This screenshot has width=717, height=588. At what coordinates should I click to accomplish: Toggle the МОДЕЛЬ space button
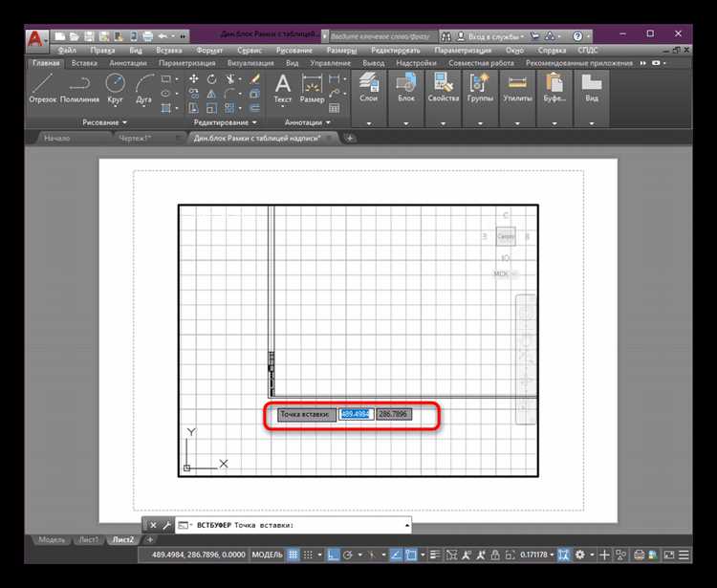pos(267,555)
